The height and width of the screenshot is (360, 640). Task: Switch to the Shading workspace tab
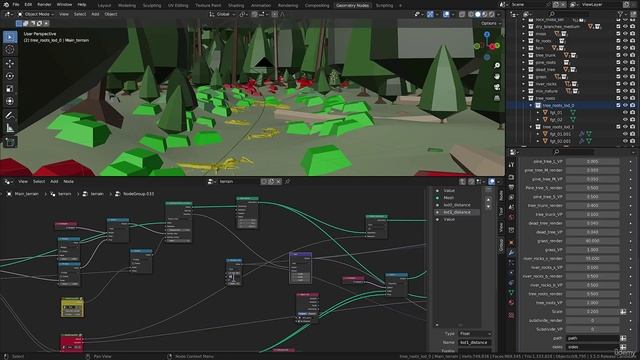point(236,6)
